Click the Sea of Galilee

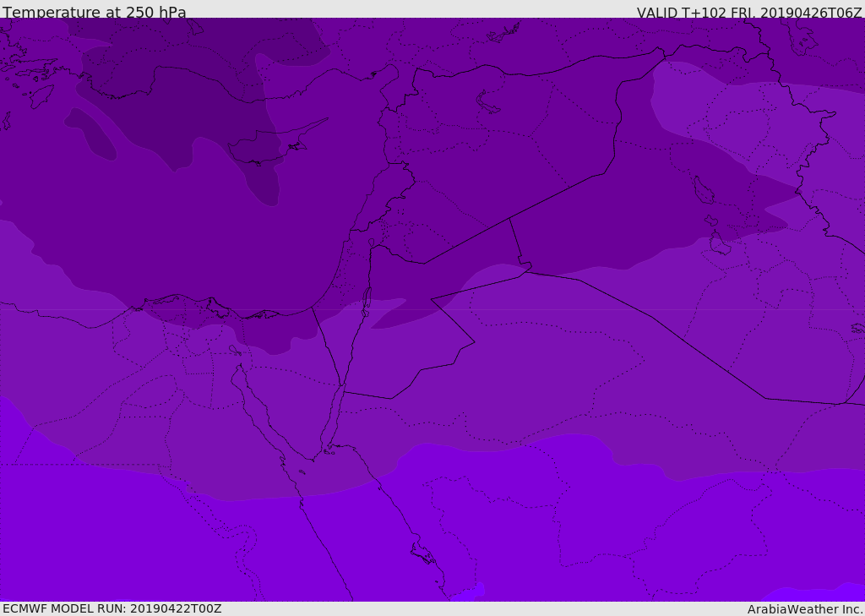pyautogui.click(x=371, y=243)
